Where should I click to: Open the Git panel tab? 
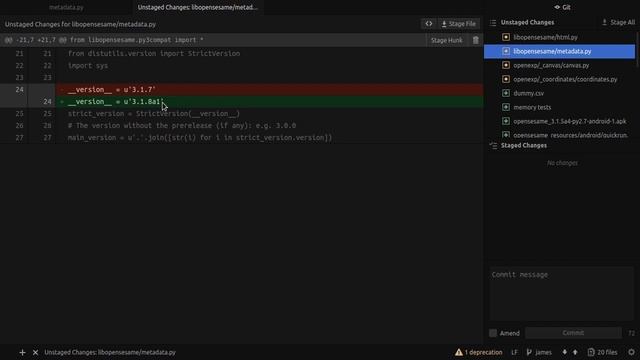point(562,7)
